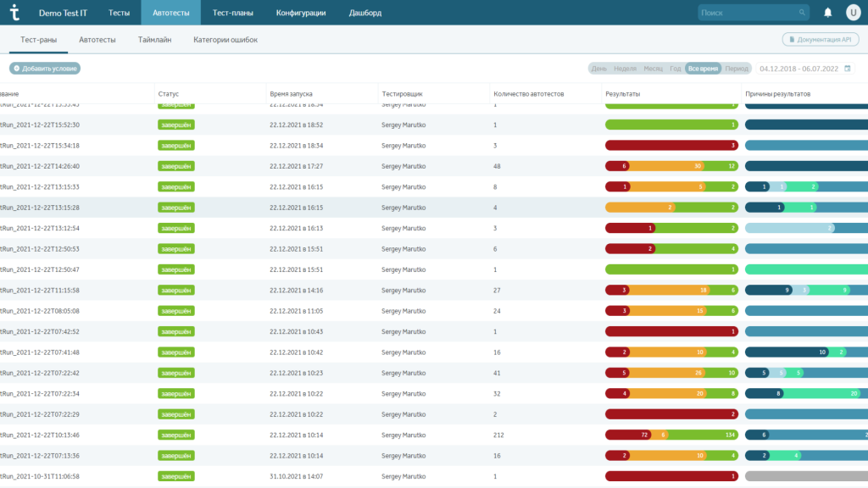Open the Тест-планы top menu
This screenshot has height=488, width=868.
click(232, 13)
